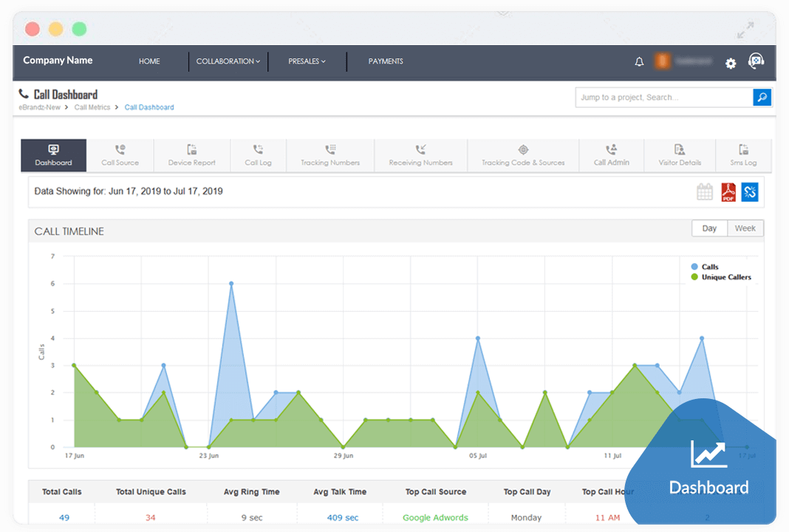This screenshot has width=789, height=532.
Task: Switch to the Call Admin tab
Action: 612,155
